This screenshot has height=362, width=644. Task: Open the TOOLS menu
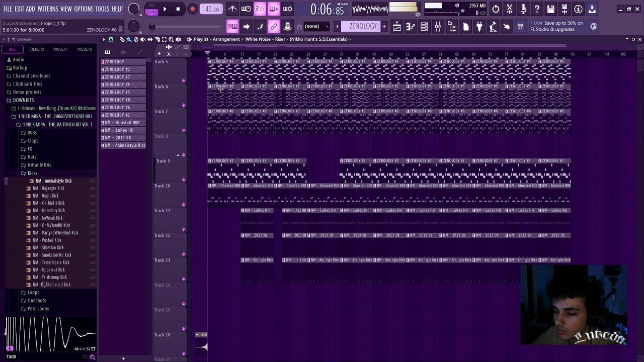[102, 9]
